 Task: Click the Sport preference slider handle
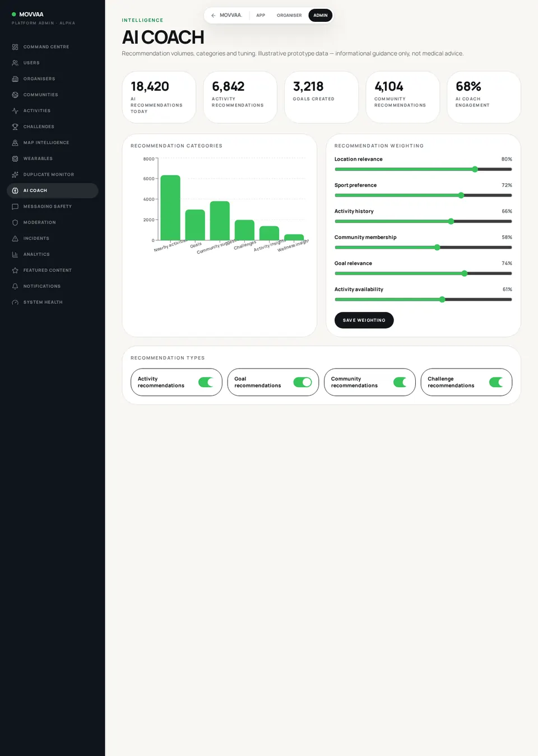(x=461, y=195)
